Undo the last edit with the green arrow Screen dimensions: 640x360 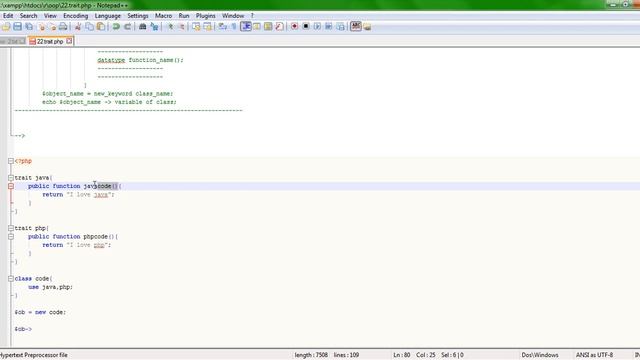tap(116, 27)
